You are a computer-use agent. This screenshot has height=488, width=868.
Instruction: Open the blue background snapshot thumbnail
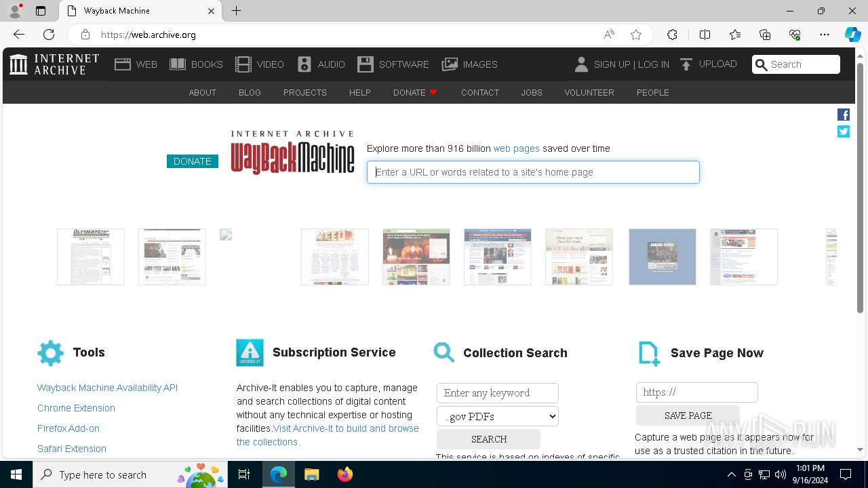point(663,257)
